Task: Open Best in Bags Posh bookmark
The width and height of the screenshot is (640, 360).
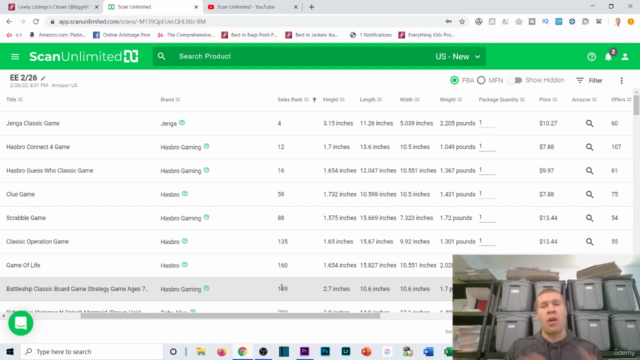Action: pos(249,35)
